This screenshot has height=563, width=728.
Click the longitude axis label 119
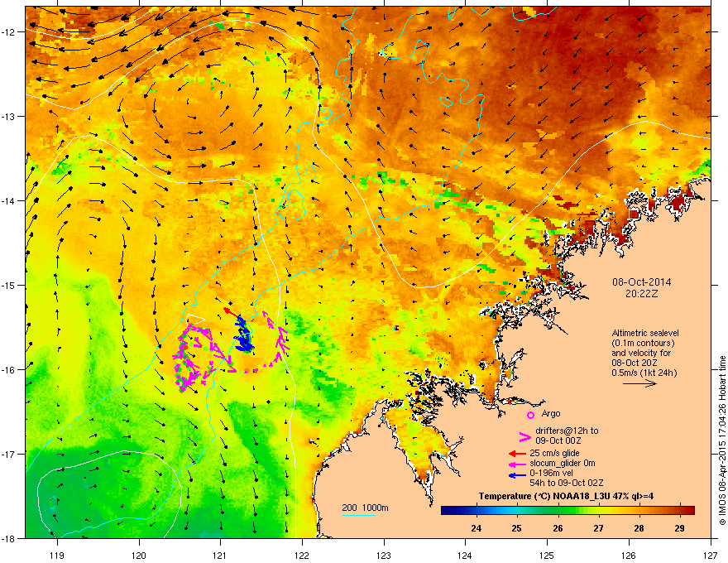[x=57, y=555]
